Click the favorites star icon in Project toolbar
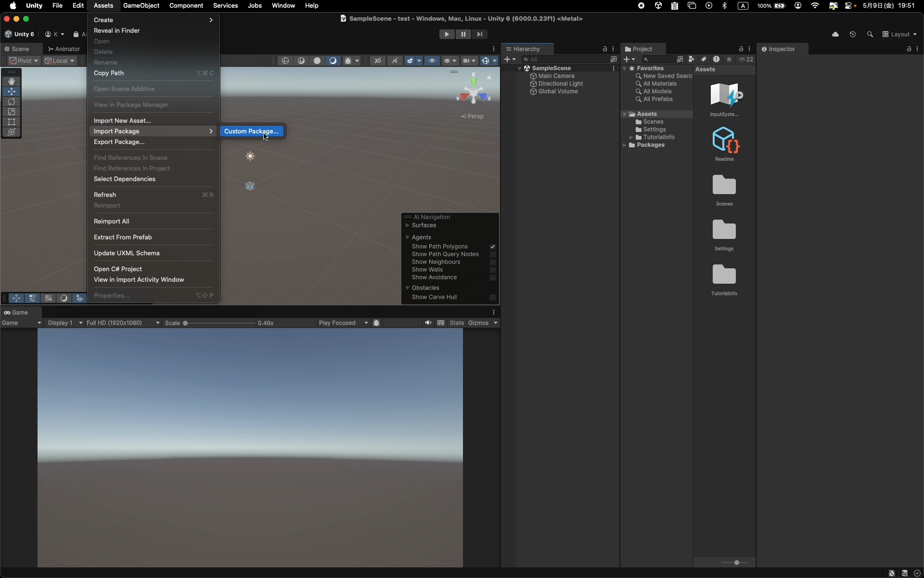The image size is (924, 578). [729, 59]
